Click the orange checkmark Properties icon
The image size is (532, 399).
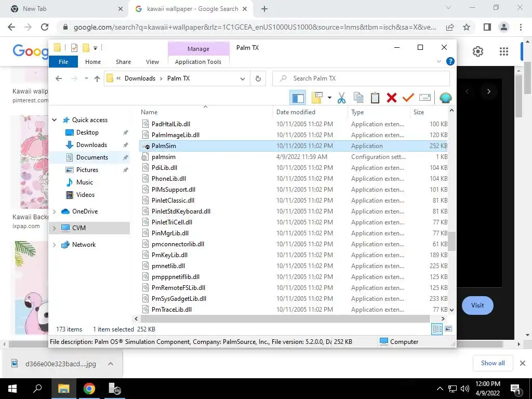[x=408, y=98]
